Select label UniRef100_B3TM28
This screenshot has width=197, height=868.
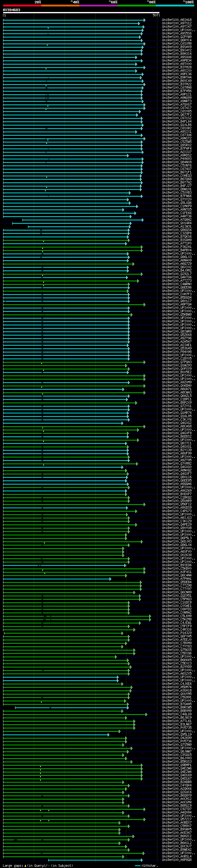[177, 67]
